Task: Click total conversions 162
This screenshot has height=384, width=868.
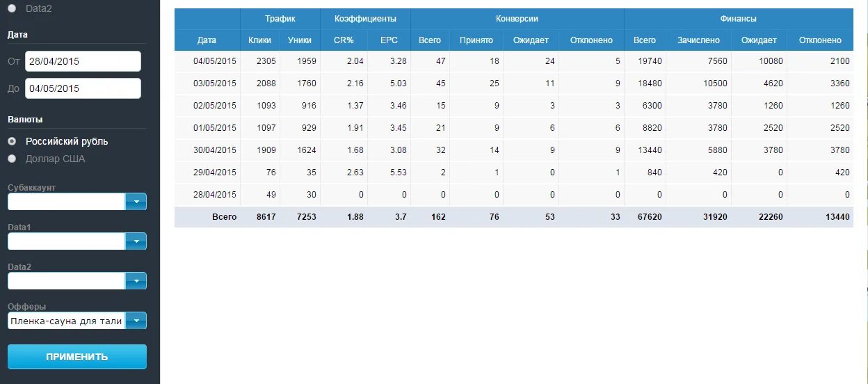Action: point(438,217)
